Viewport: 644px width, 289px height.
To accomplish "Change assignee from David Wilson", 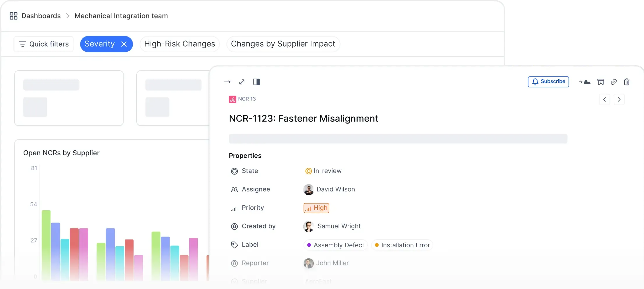I will click(335, 189).
